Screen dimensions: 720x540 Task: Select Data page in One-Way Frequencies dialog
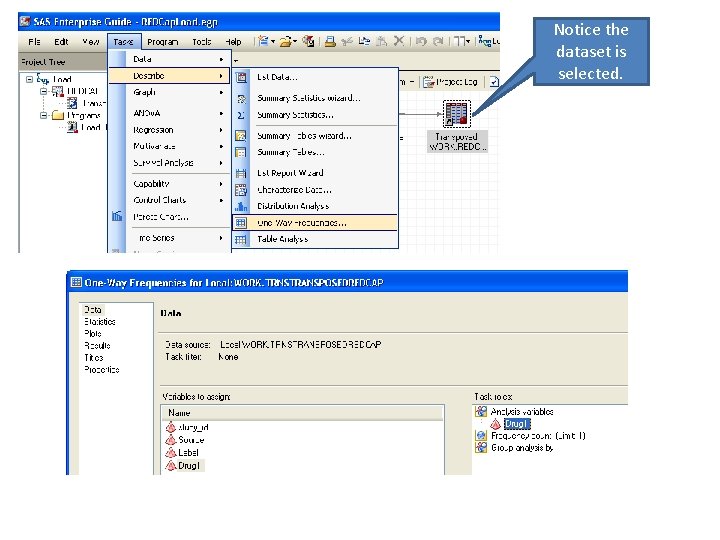click(93, 309)
